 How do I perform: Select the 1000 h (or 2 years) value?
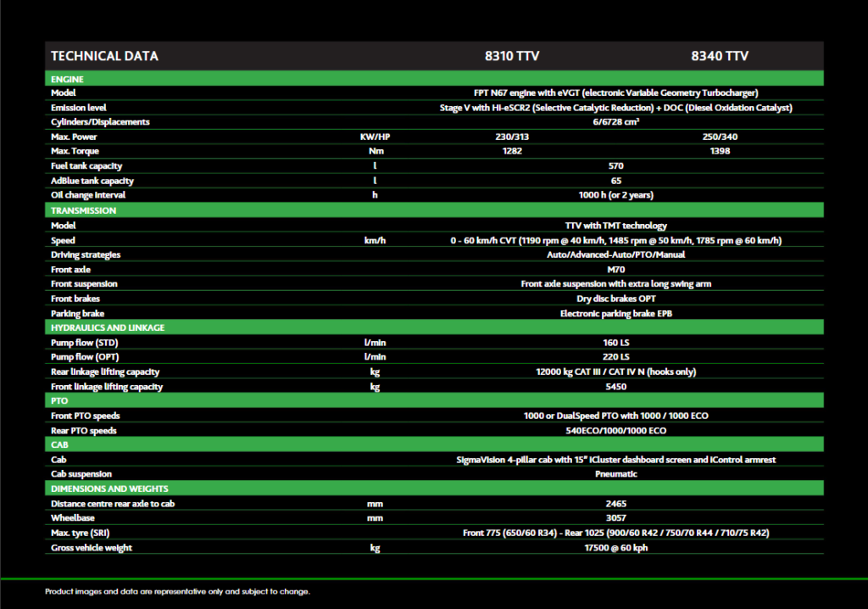(x=616, y=195)
